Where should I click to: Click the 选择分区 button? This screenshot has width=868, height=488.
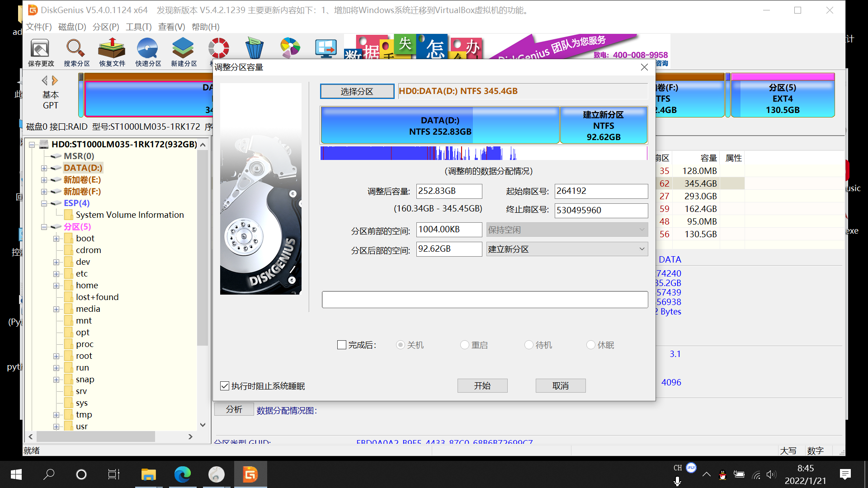tap(357, 91)
